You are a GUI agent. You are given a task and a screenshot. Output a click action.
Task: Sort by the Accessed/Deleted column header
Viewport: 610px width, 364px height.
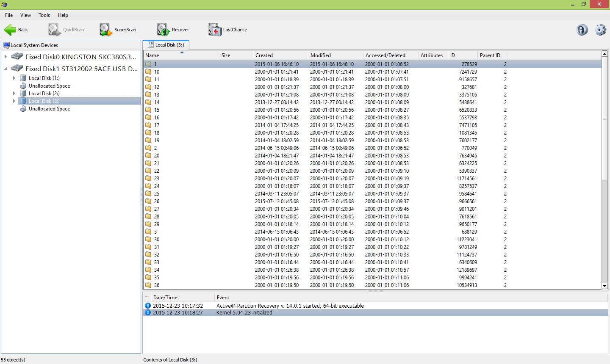pyautogui.click(x=391, y=55)
